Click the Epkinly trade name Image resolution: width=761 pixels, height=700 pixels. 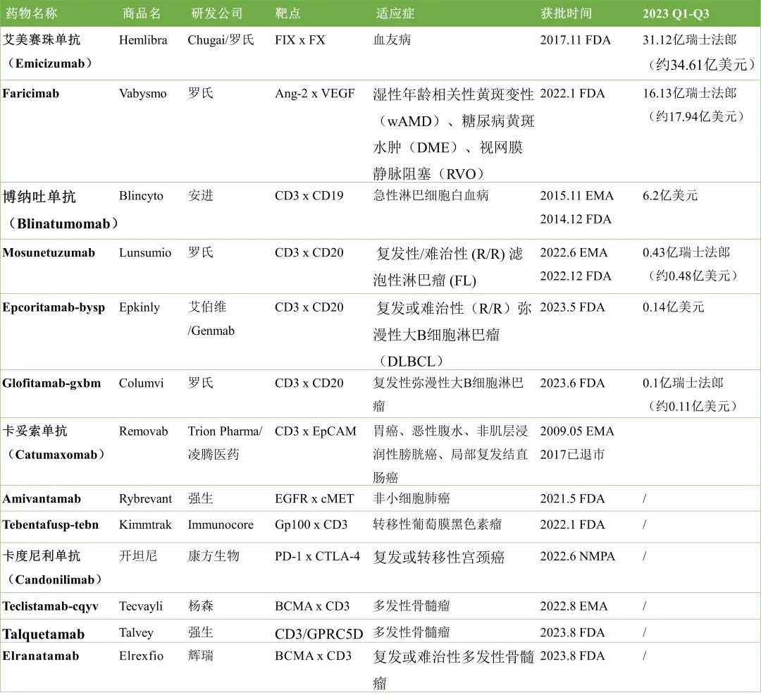click(140, 307)
